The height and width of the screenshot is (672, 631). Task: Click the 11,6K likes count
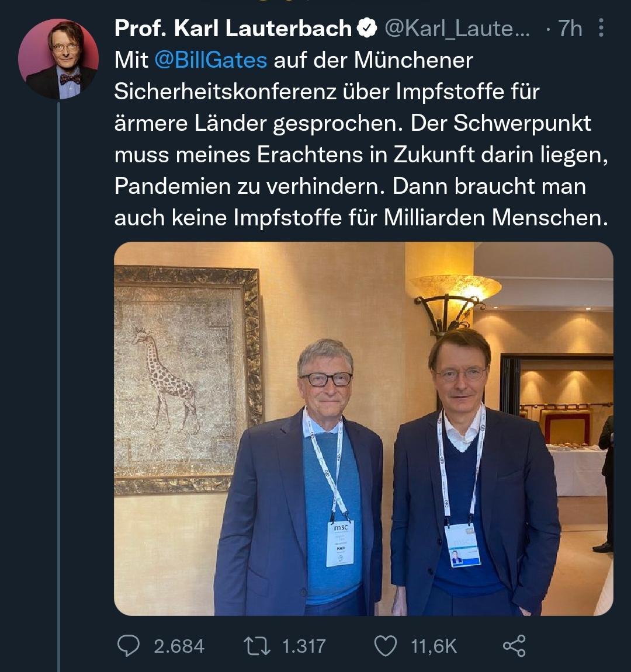434,646
